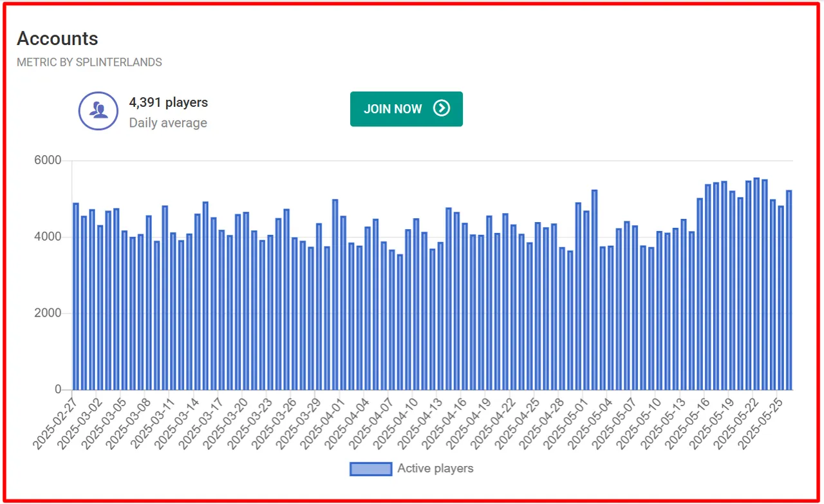Viewport: 824px width, 504px height.
Task: Click the 6000 y-axis label
Action: click(x=48, y=160)
